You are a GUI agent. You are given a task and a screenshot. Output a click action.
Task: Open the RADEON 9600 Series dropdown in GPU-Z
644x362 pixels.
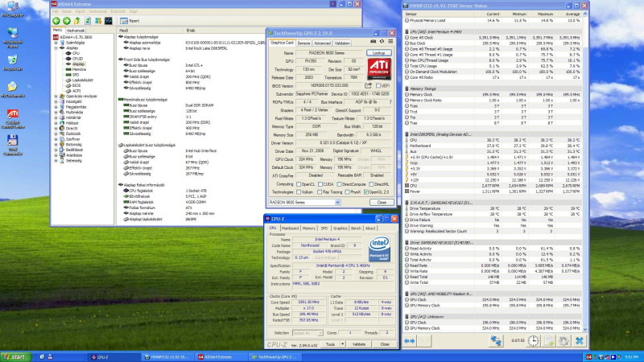[304, 203]
